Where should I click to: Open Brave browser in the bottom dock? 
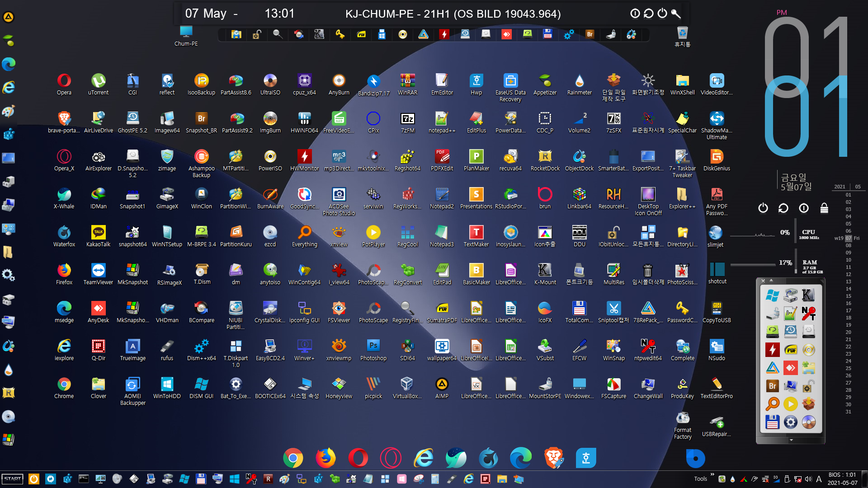pos(553,458)
